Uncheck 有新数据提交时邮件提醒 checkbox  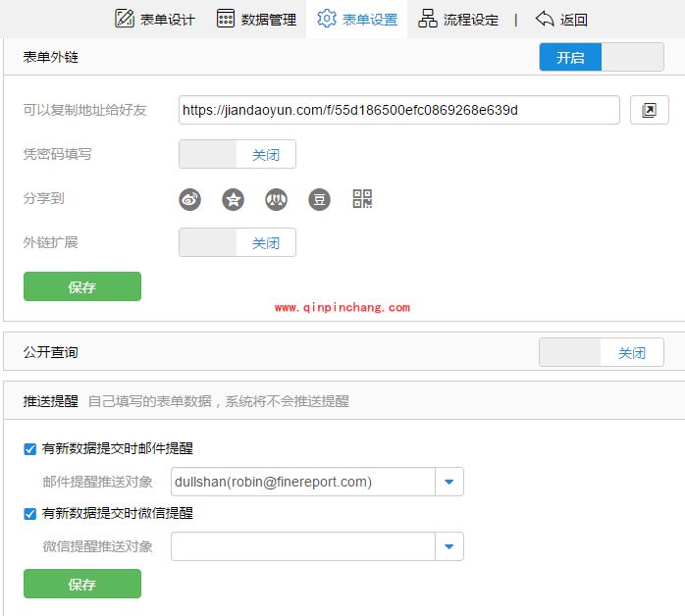pyautogui.click(x=30, y=449)
